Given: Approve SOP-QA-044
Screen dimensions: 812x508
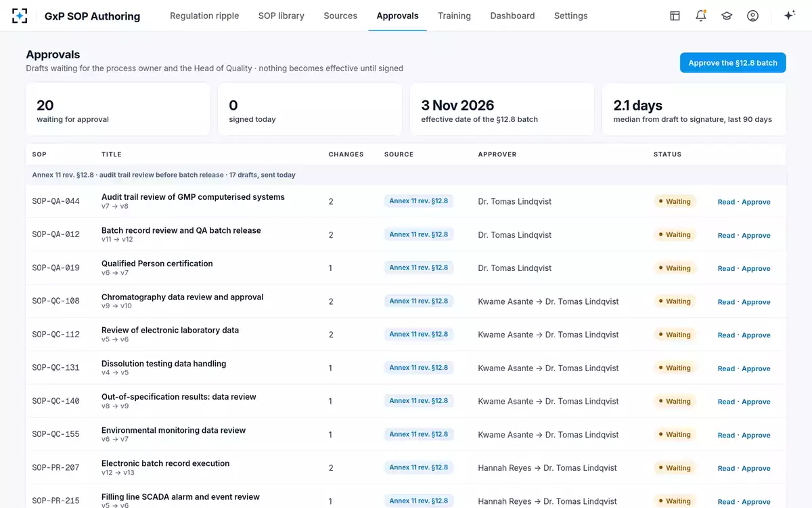Looking at the screenshot, I should pos(756,202).
